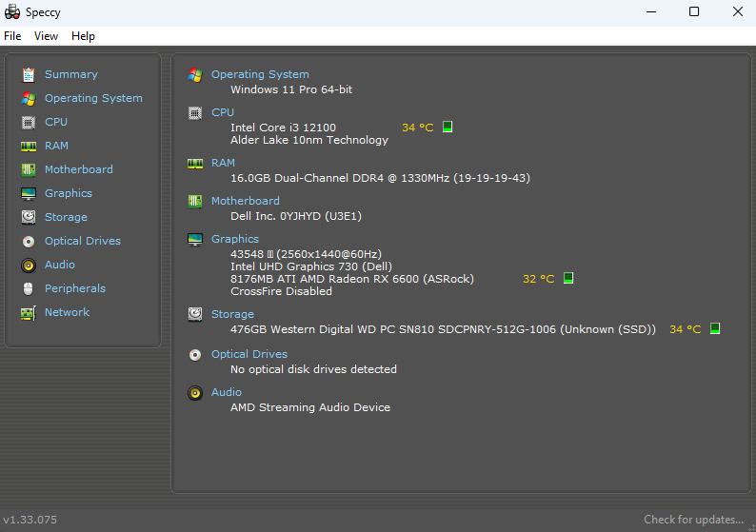Click the No optical disk drives detected text
The height and width of the screenshot is (532, 756).
313,369
